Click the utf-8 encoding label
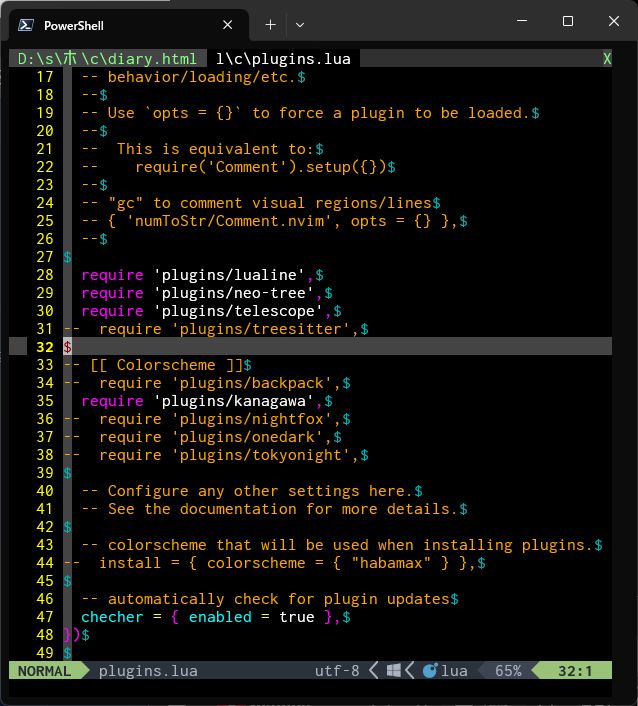 337,671
